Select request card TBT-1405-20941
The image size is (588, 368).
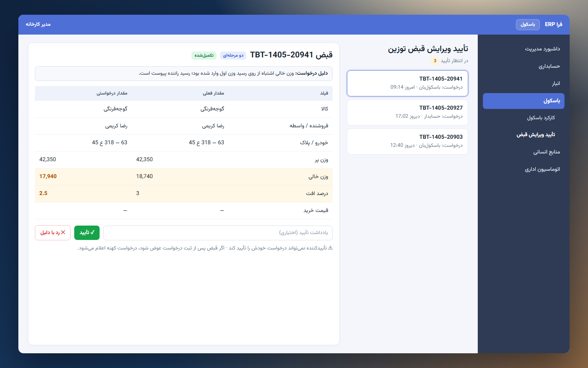408,83
